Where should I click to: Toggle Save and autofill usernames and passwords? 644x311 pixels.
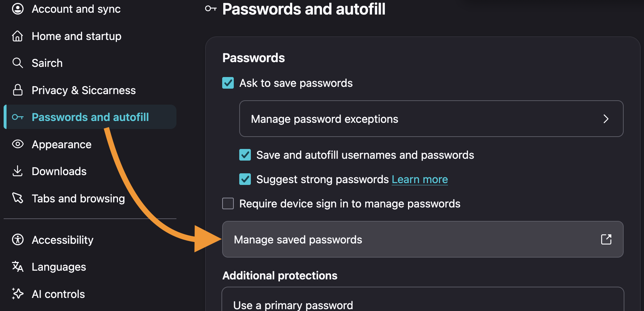245,155
